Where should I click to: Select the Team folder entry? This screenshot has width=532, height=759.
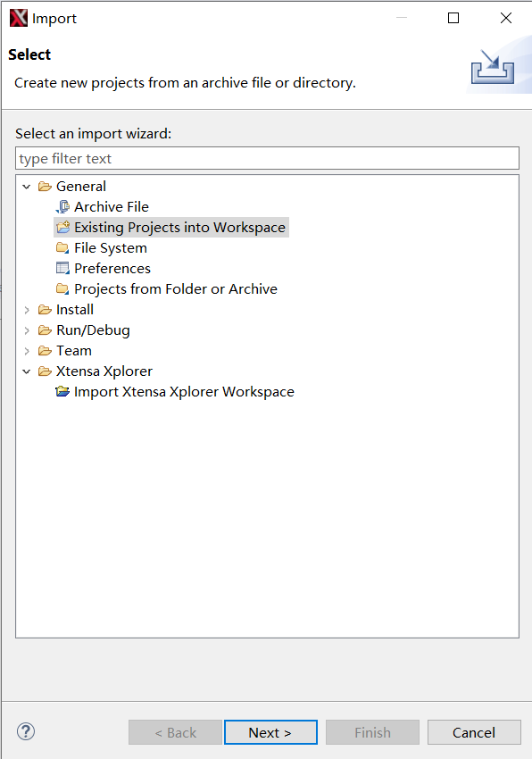pos(73,350)
